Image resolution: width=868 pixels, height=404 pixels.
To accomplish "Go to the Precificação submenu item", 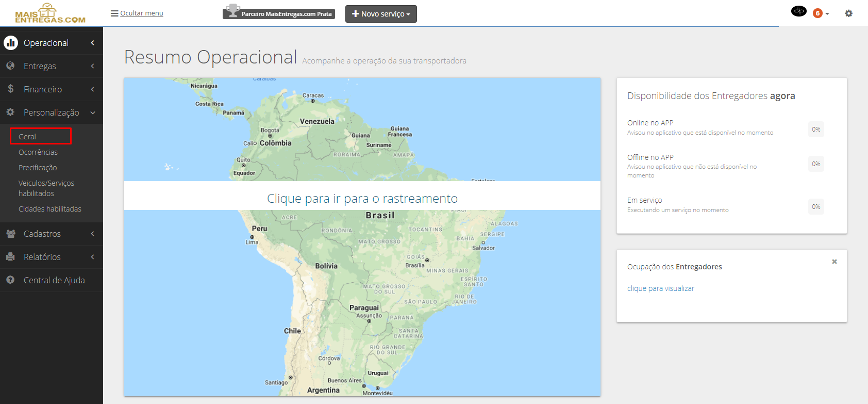I will [x=38, y=168].
